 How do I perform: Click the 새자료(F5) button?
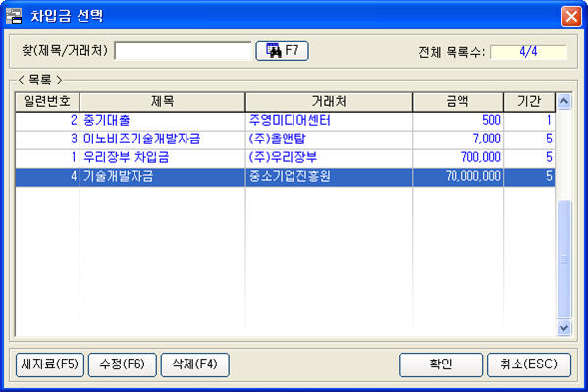[50, 364]
